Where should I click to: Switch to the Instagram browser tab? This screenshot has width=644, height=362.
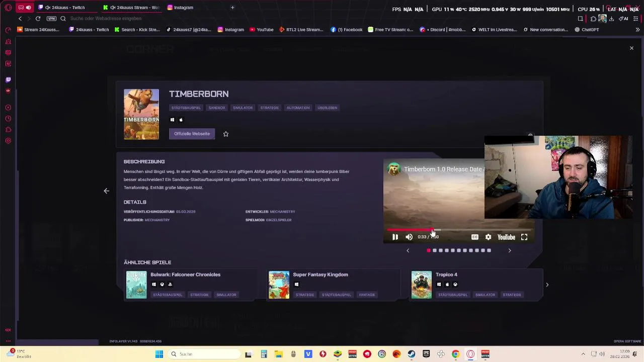[197, 8]
